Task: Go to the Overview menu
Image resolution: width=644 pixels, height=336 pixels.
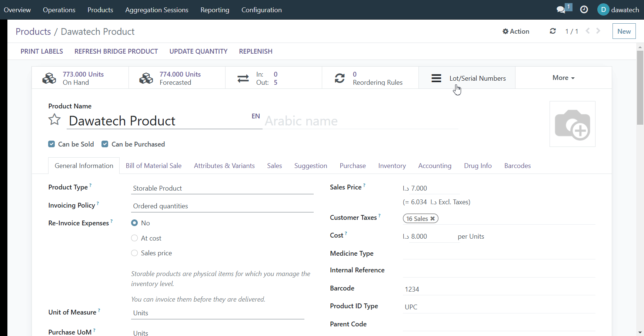Action: (17, 10)
